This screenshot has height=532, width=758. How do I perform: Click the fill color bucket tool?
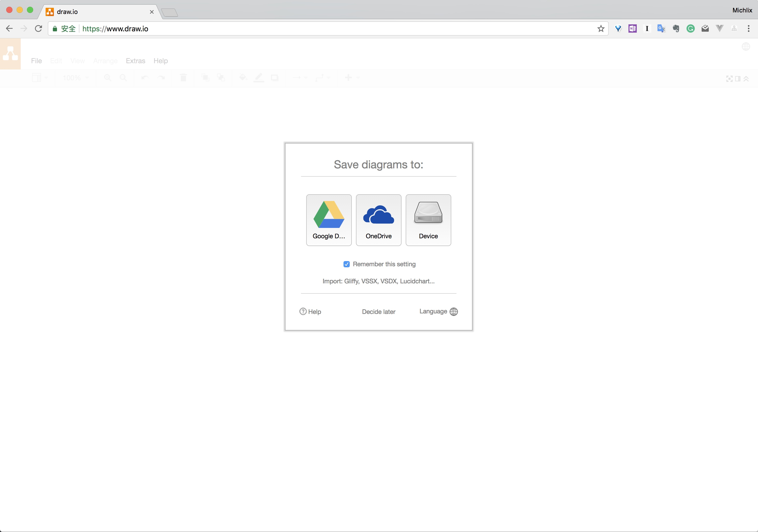[243, 78]
